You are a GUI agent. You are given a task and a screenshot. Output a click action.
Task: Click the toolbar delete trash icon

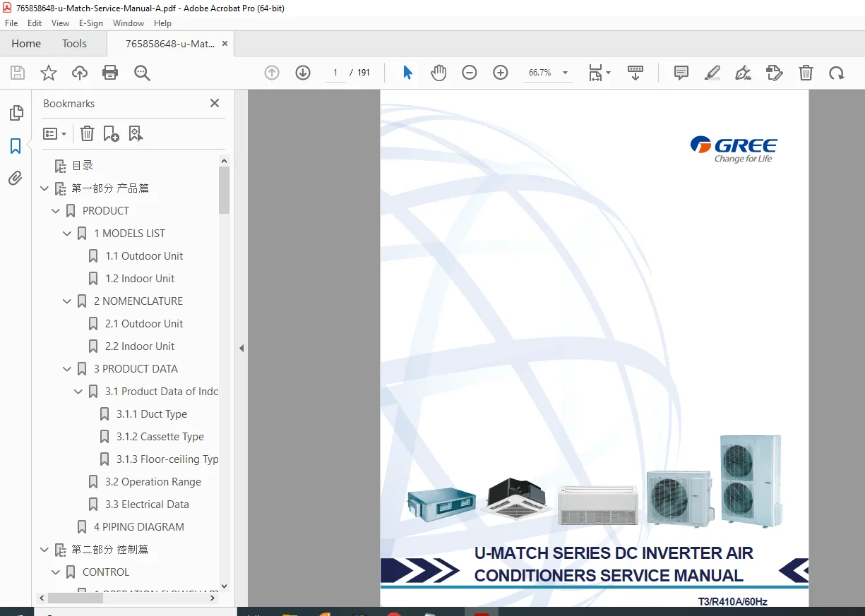point(806,73)
